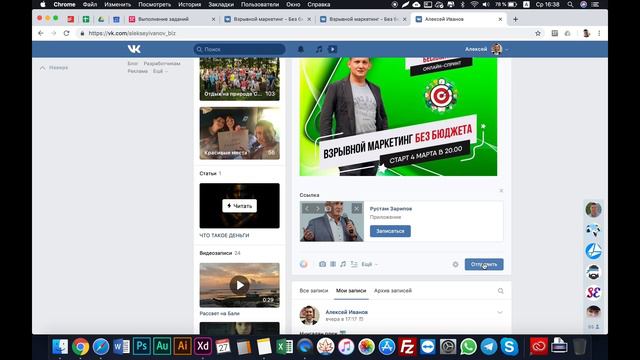Switch to Мои записи tab

(x=351, y=291)
